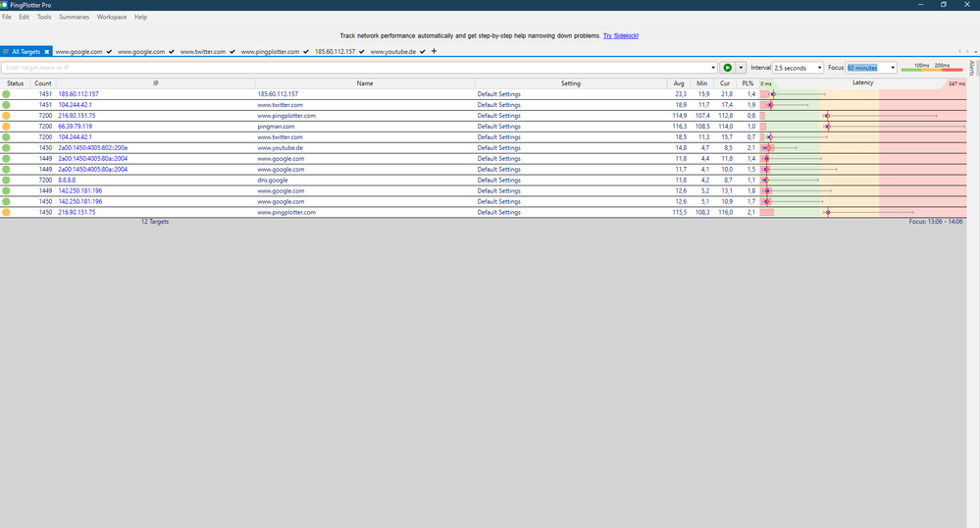Sort by the Setting column header

coord(571,83)
